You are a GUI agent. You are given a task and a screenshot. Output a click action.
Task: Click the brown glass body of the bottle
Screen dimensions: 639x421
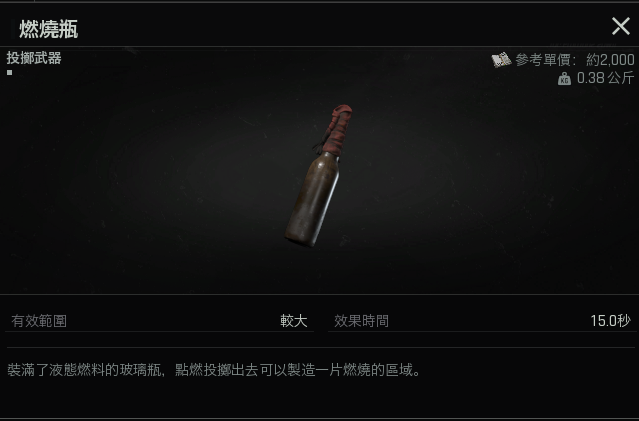tap(312, 201)
